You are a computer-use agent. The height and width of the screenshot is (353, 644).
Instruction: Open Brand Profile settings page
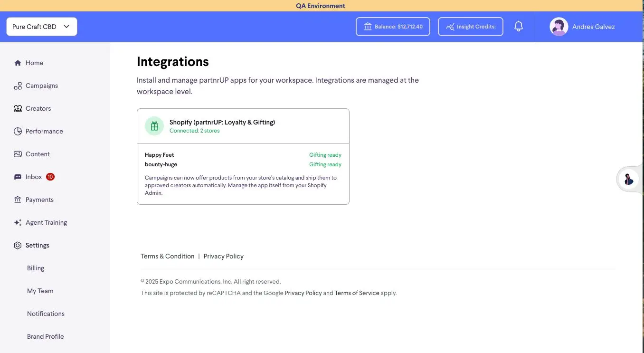(46, 336)
